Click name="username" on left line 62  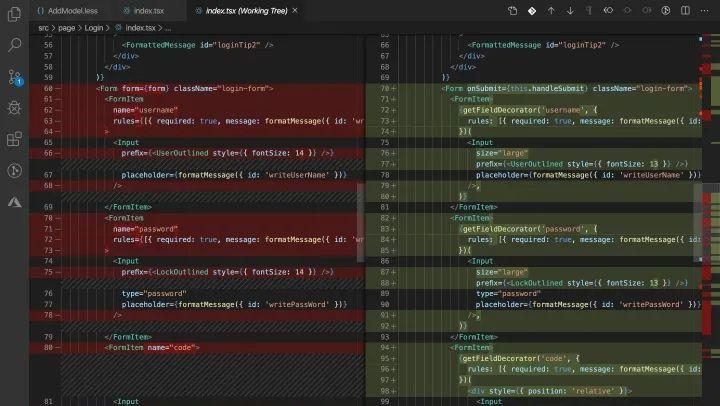point(145,110)
